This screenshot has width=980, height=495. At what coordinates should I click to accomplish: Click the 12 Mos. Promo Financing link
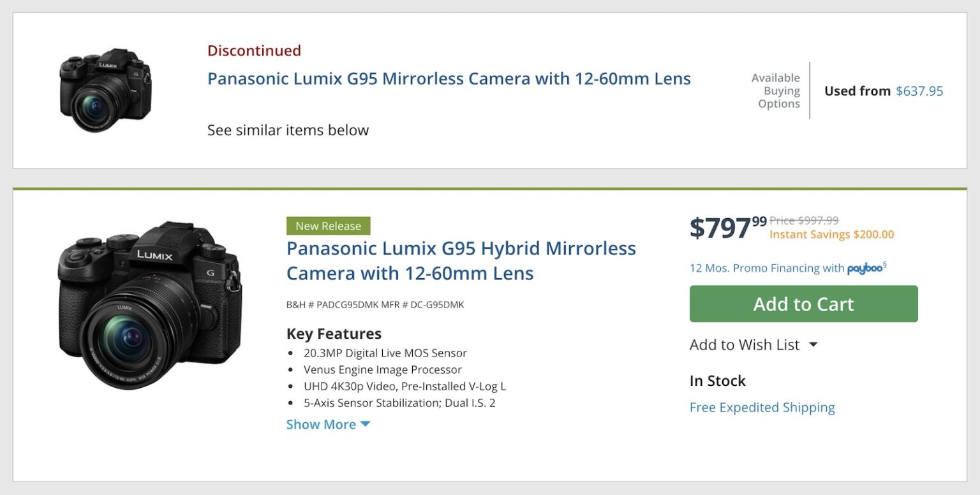click(x=763, y=268)
